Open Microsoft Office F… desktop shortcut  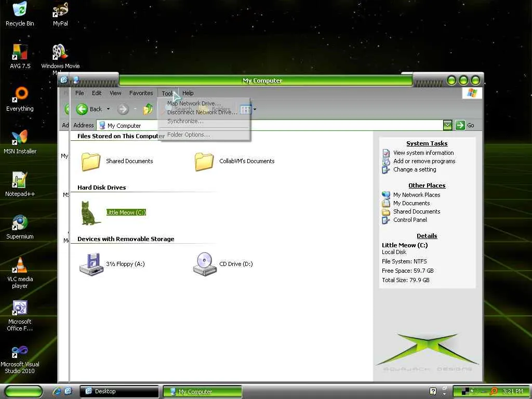[20, 315]
